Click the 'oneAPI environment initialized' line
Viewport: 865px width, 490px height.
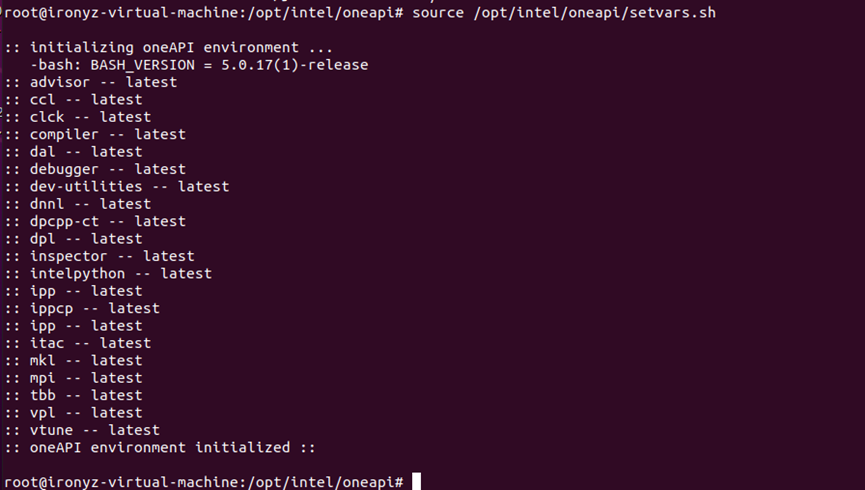160,447
